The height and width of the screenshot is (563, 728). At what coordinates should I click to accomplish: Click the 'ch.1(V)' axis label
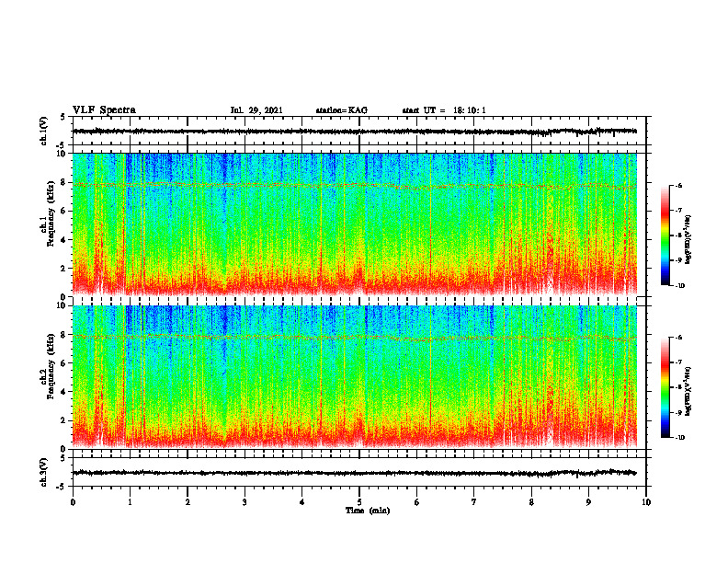point(44,131)
